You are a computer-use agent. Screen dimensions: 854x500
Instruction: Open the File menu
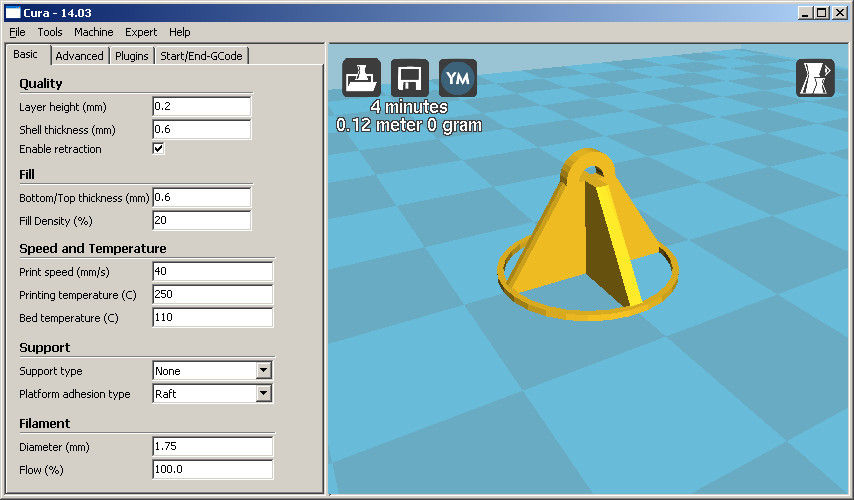(17, 32)
